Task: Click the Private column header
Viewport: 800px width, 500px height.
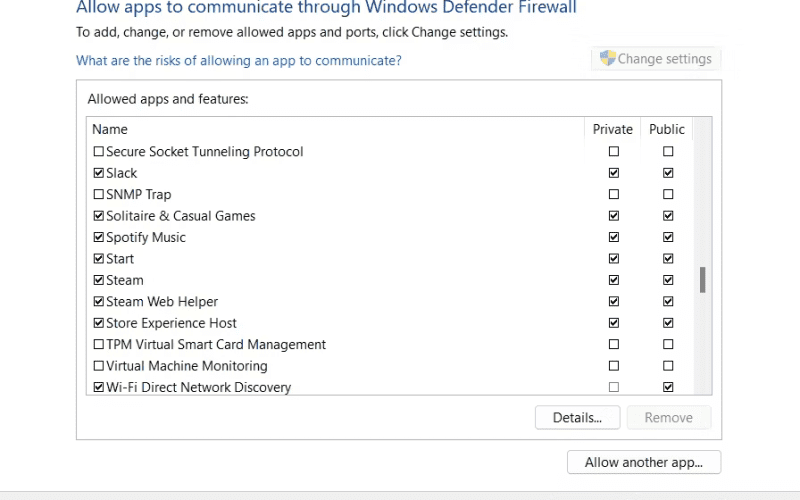Action: coord(613,129)
